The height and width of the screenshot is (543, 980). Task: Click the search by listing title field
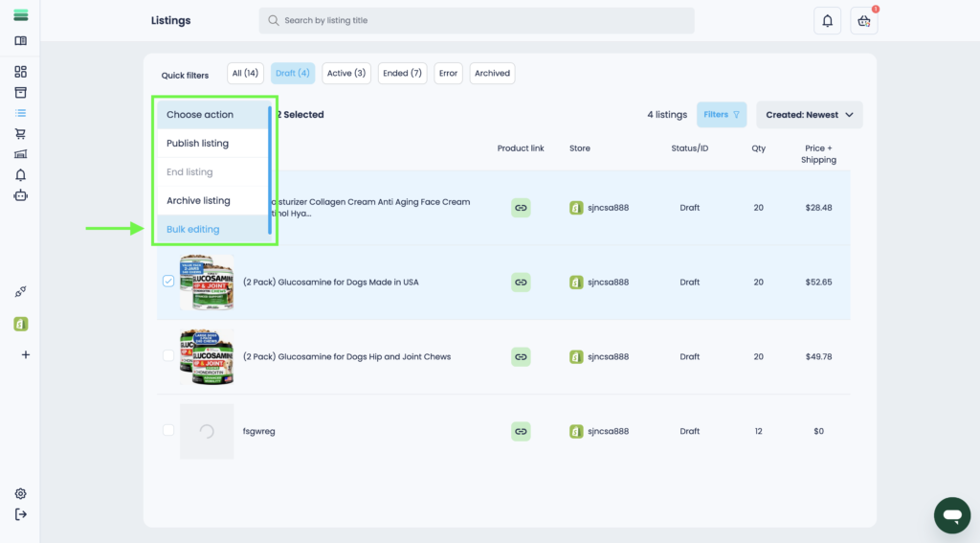point(477,21)
